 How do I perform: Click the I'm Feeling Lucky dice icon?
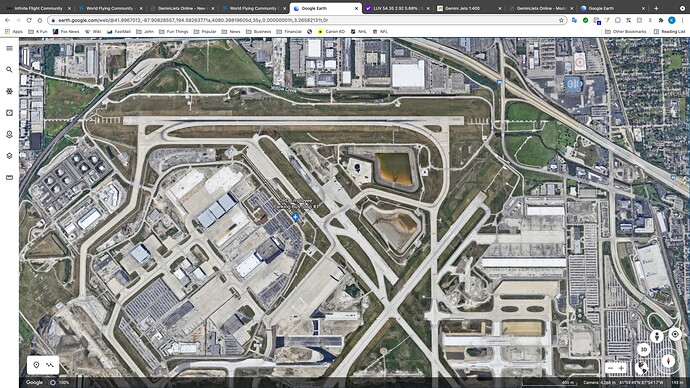pyautogui.click(x=9, y=113)
